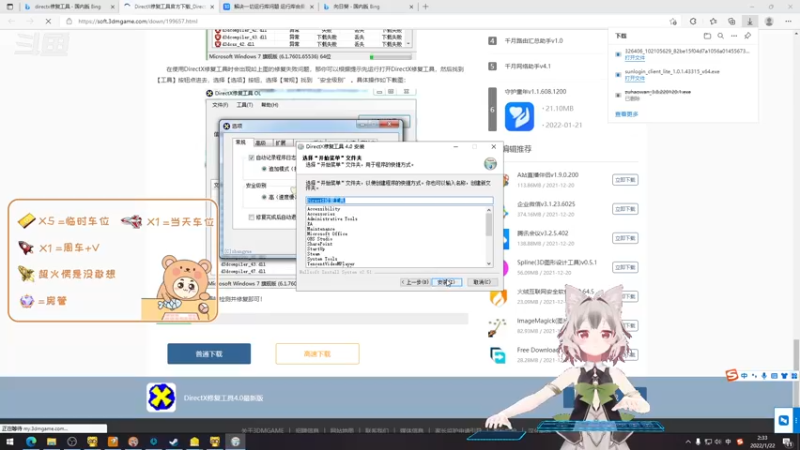Click the folder list scrollbar up arrow

pyautogui.click(x=489, y=210)
